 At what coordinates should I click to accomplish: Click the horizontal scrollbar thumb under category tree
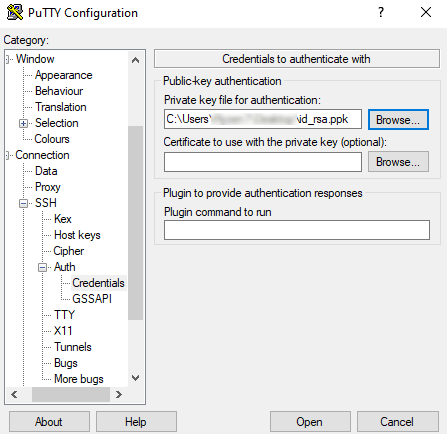[x=71, y=395]
